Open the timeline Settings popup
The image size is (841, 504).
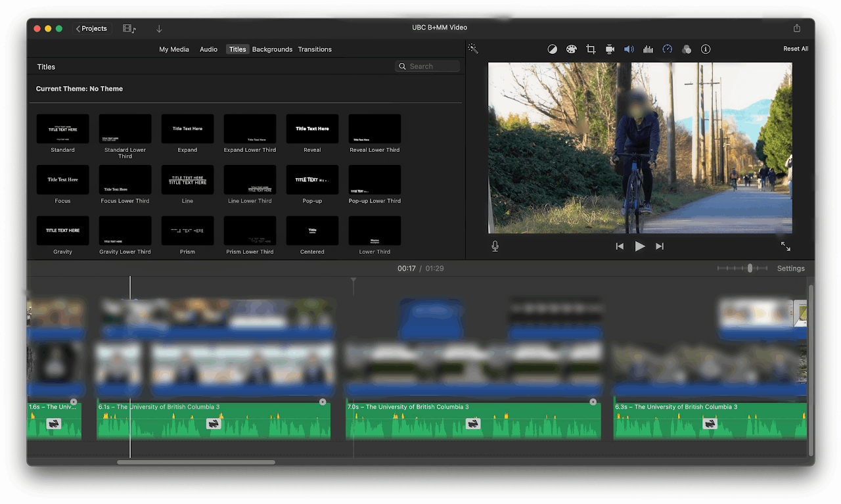coord(790,268)
